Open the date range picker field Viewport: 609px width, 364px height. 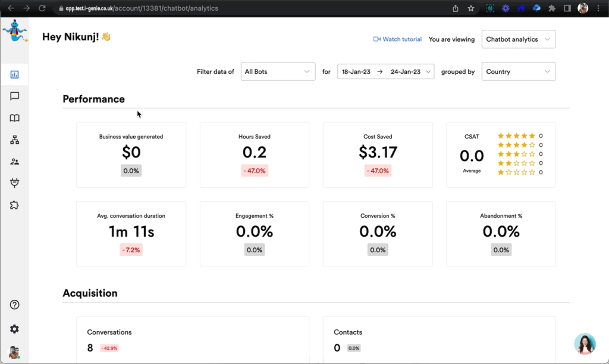coord(385,71)
